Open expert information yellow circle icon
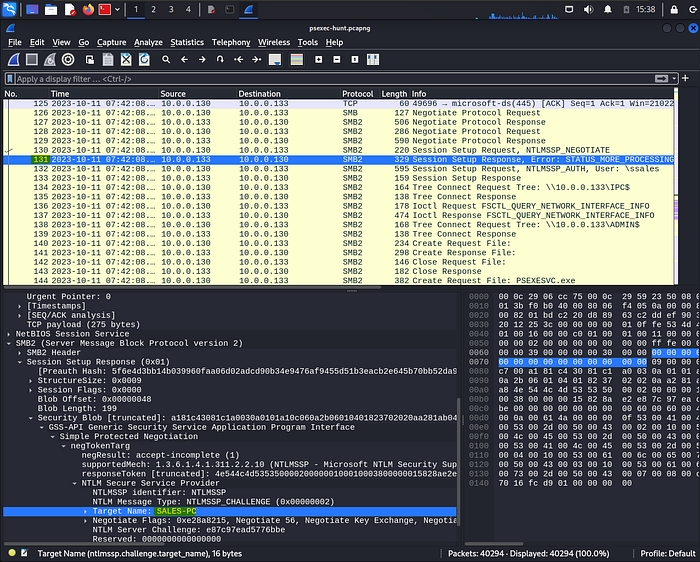Image resolution: width=700 pixels, height=562 pixels. click(11, 552)
